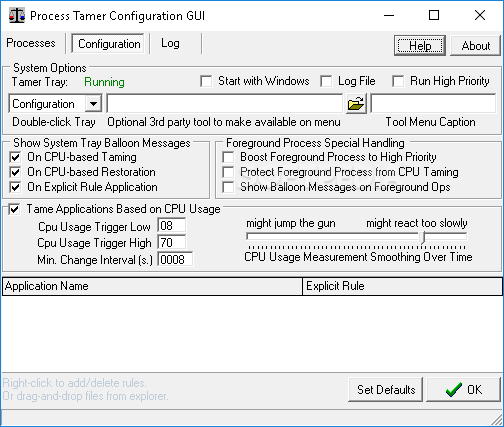Viewport: 504px width, 427px height.
Task: Minimize the Process Tamer window
Action: tap(389, 15)
